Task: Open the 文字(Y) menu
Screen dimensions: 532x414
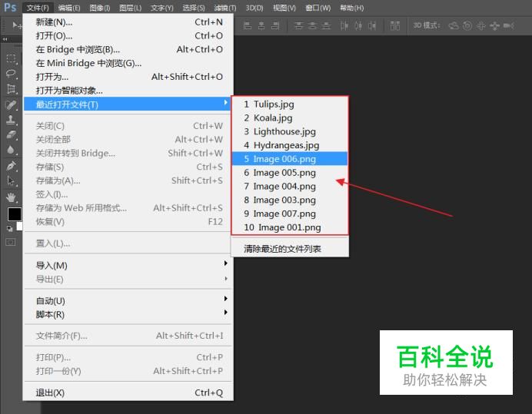Action: (x=162, y=8)
